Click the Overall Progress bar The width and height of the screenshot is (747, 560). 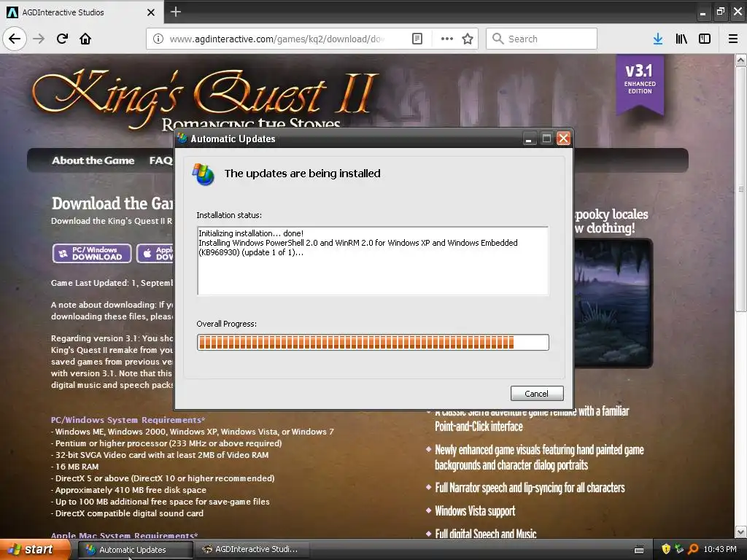[x=373, y=343]
